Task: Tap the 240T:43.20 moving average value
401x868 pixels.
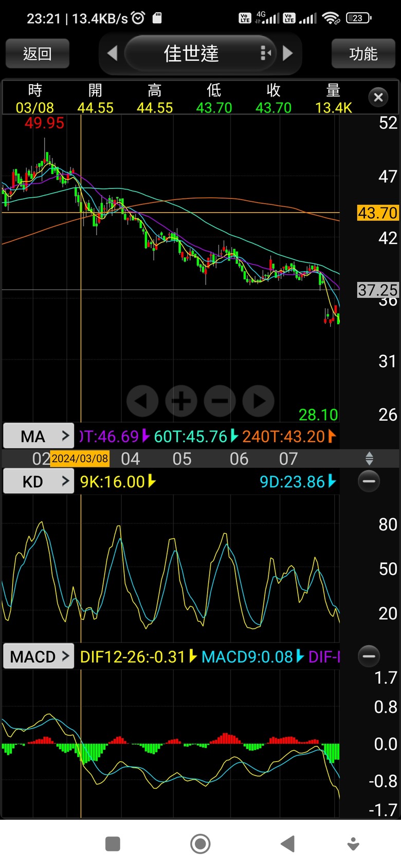Action: click(x=284, y=437)
